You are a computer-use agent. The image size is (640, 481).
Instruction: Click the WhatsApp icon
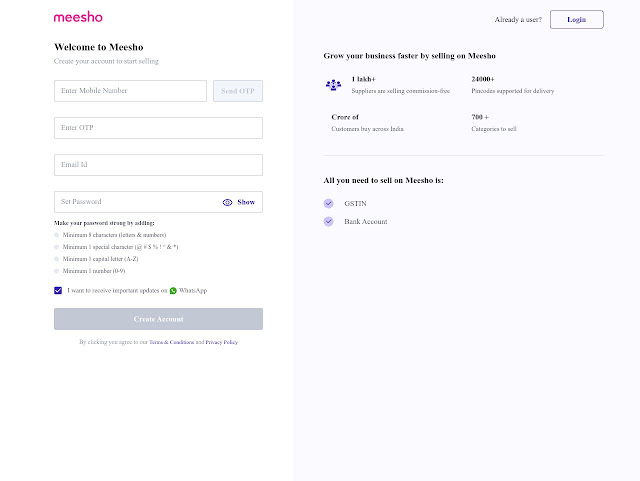pyautogui.click(x=173, y=290)
